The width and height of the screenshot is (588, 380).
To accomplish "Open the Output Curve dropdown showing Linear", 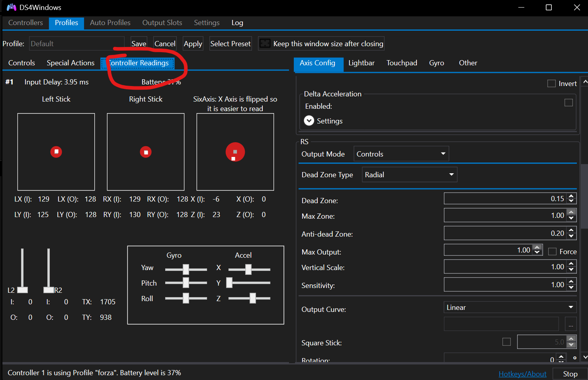I will pos(510,307).
